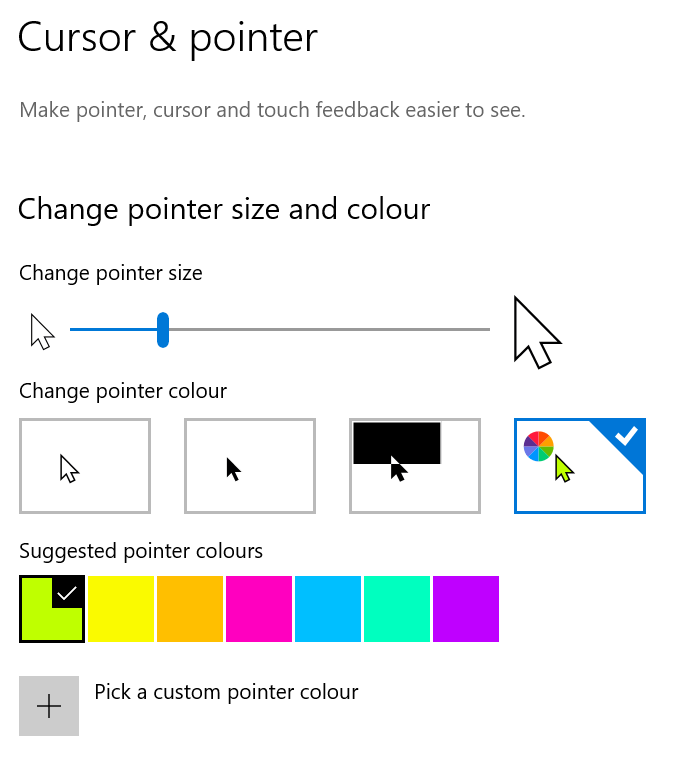Screen dimensions: 677x759
Task: Choose the yellow suggested pointer colour
Action: (121, 609)
